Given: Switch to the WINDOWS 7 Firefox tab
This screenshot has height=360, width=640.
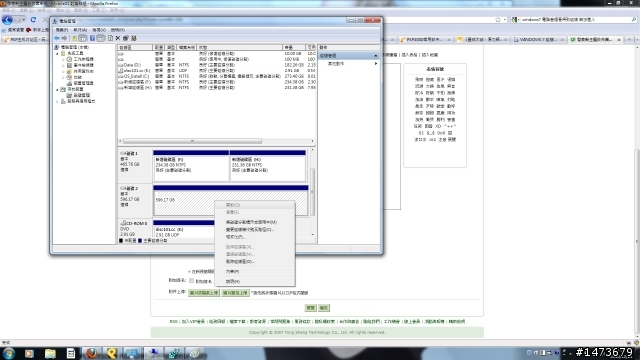Looking at the screenshot, I should pos(538,40).
